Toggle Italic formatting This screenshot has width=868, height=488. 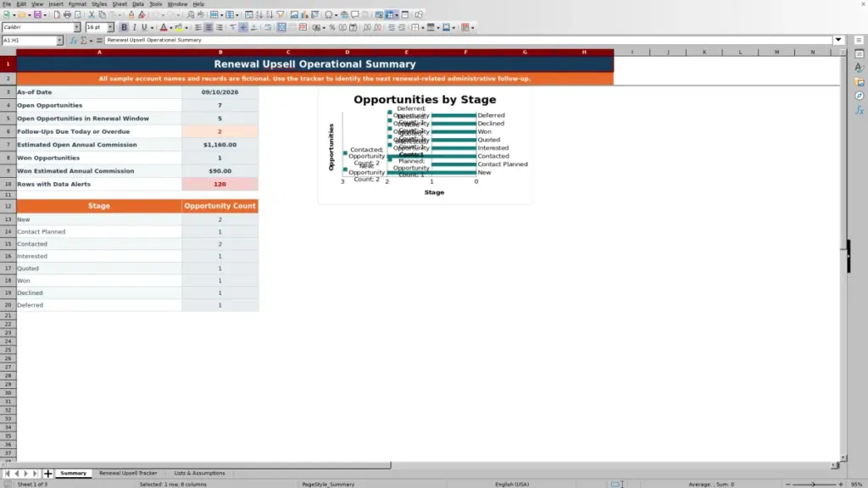point(135,27)
